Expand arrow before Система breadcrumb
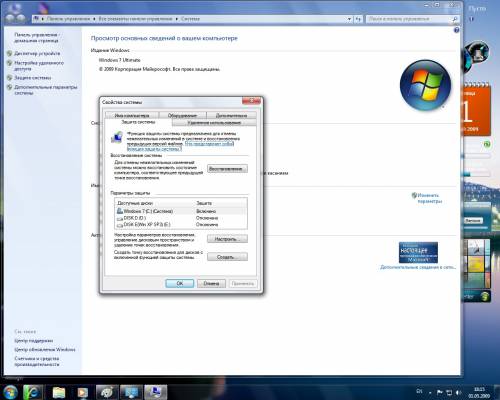Image resolution: width=500 pixels, height=400 pixels. 176,19
